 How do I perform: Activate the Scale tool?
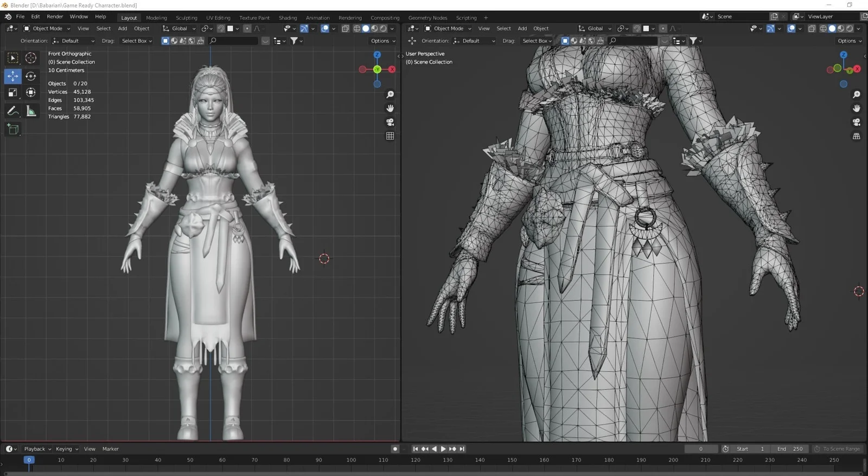pyautogui.click(x=13, y=93)
